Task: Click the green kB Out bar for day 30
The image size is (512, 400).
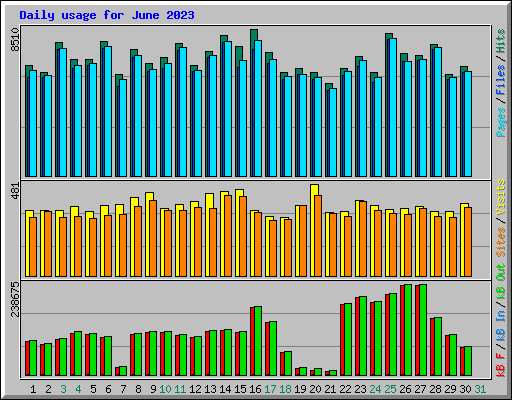Action: coord(468,361)
